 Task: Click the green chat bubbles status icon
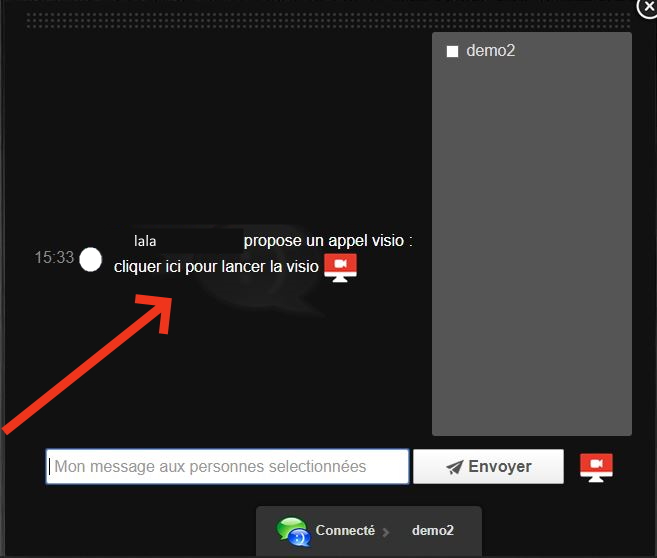tap(293, 532)
